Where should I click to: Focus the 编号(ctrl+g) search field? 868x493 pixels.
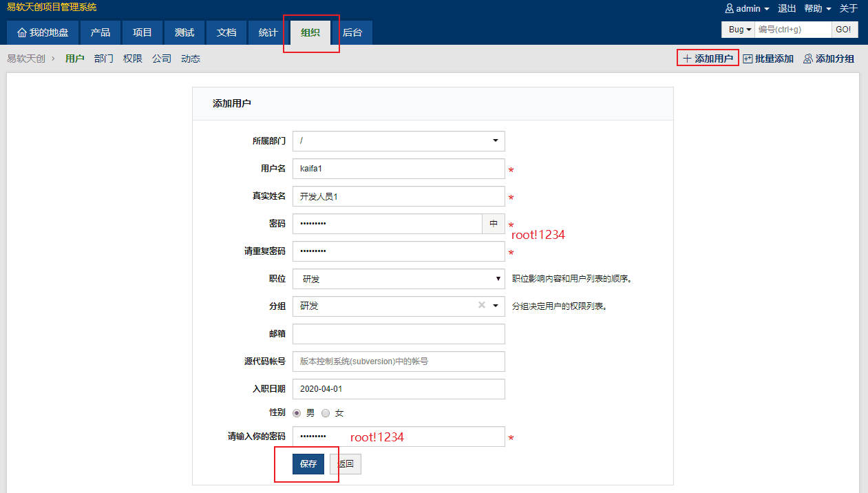[x=793, y=30]
